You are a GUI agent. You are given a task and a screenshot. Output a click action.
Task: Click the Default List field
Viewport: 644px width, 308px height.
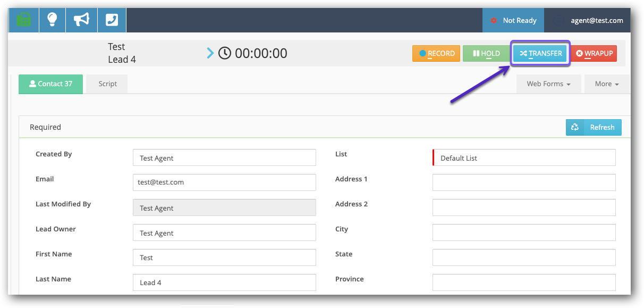click(524, 158)
